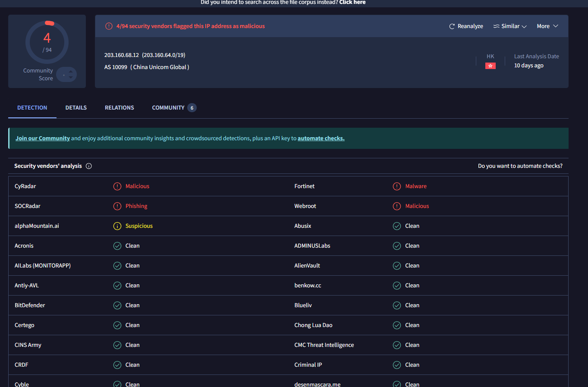Click CMC Threat Intelligence clean checkmark icon
588x387 pixels.
[x=397, y=345]
